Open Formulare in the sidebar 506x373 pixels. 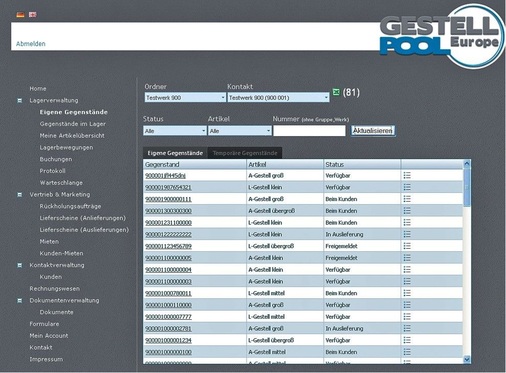click(x=44, y=324)
